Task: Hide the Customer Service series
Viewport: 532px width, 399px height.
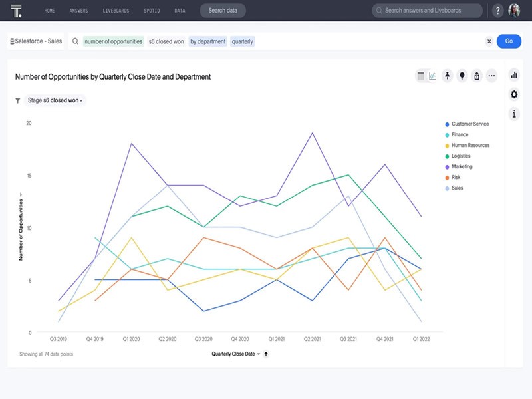Action: click(x=470, y=123)
